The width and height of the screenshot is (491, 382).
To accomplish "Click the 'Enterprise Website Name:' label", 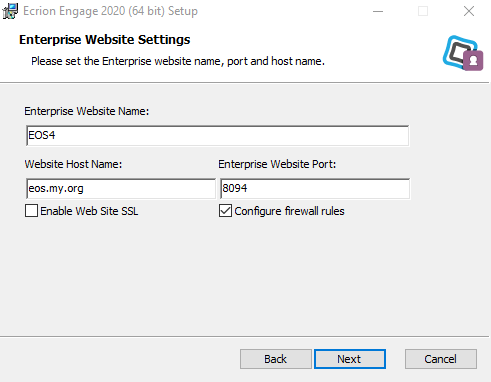I will 87,111.
